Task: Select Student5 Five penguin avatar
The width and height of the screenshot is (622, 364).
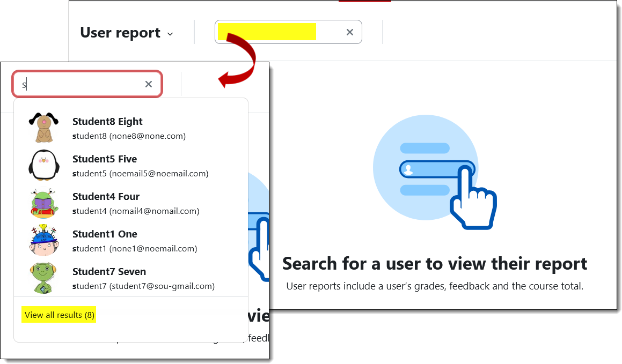Action: (x=44, y=165)
